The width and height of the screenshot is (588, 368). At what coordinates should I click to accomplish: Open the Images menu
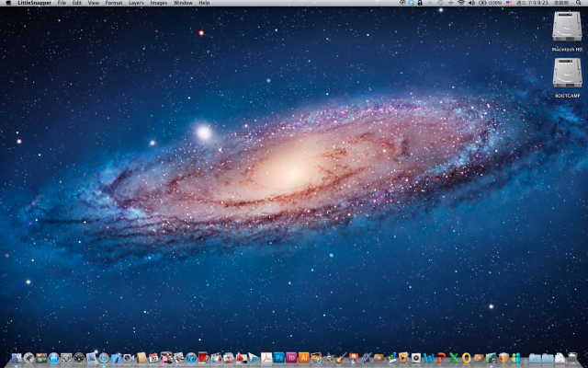[x=159, y=3]
